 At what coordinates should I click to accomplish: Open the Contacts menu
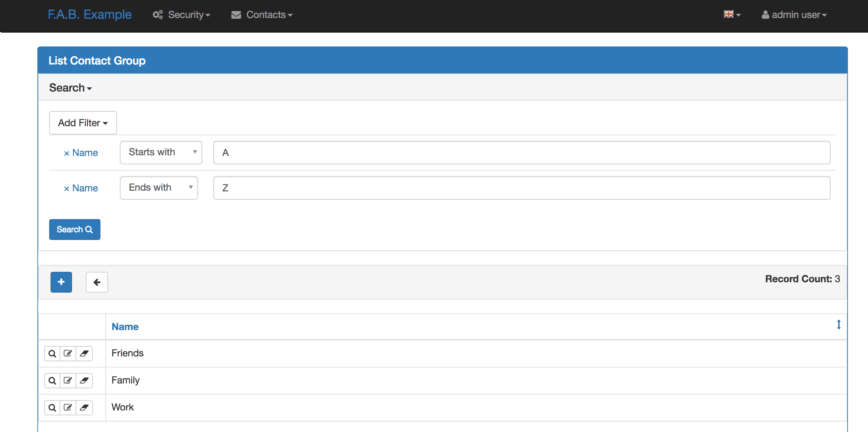262,15
